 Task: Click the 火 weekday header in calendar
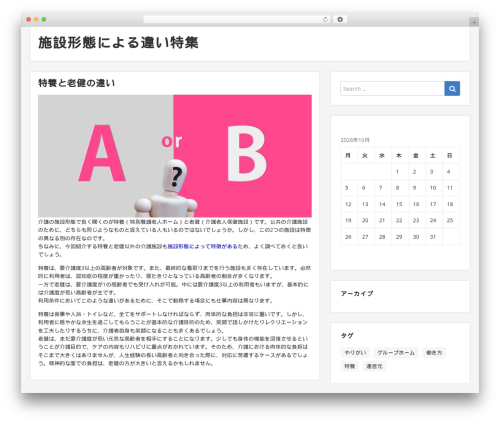365,155
